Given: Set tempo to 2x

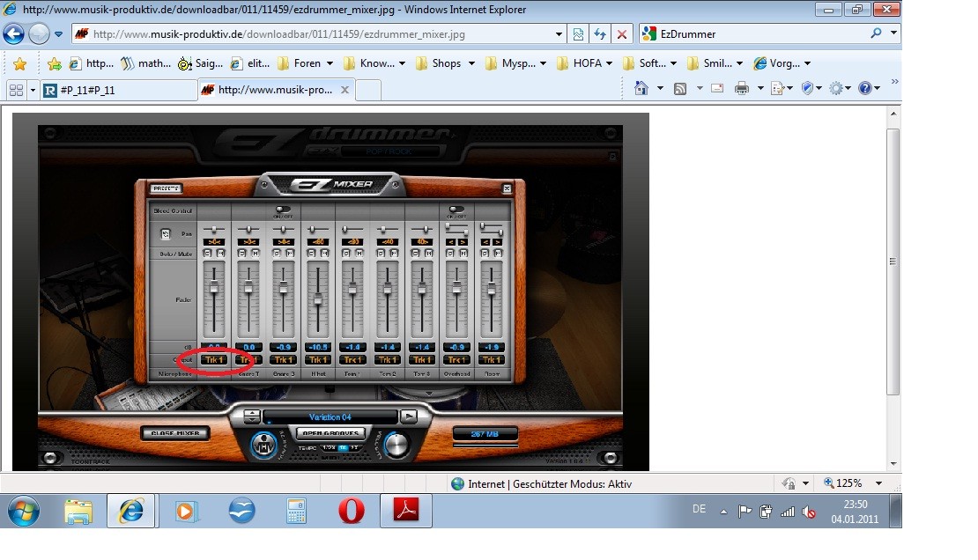Looking at the screenshot, I should (354, 448).
